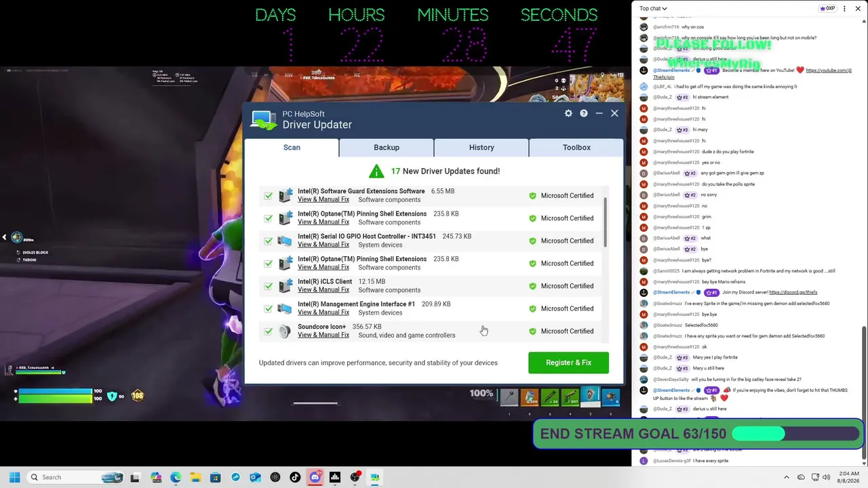This screenshot has width=868, height=488.
Task: Open Microsoft Store from taskbar
Action: (215, 477)
